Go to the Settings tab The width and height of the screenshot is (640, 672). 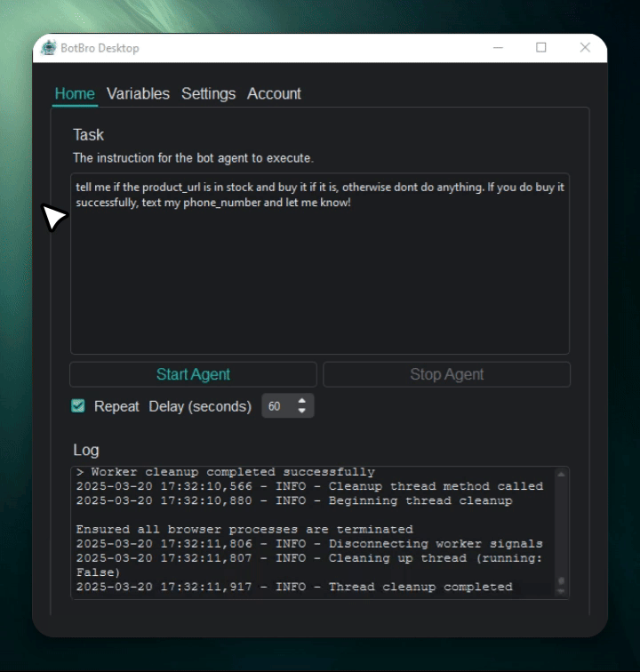click(208, 94)
